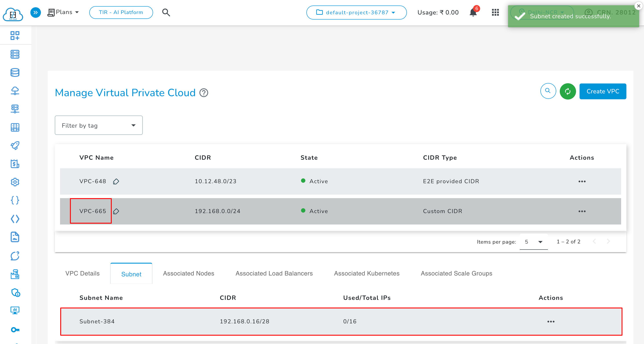
Task: Click the Create VPC button
Action: [x=603, y=91]
